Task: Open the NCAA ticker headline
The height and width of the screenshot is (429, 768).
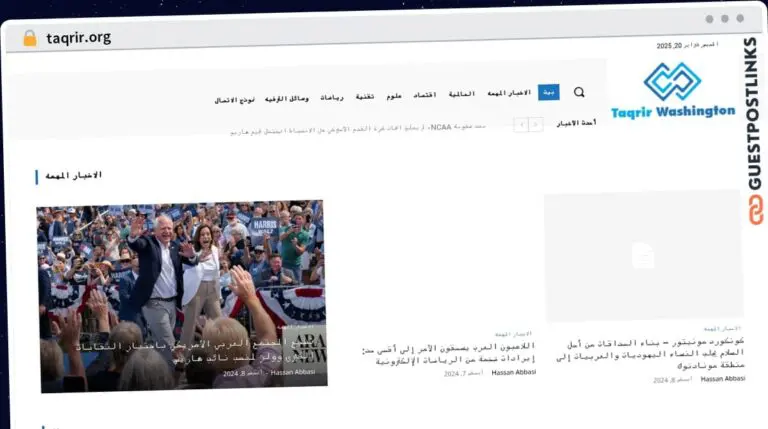Action: click(358, 129)
